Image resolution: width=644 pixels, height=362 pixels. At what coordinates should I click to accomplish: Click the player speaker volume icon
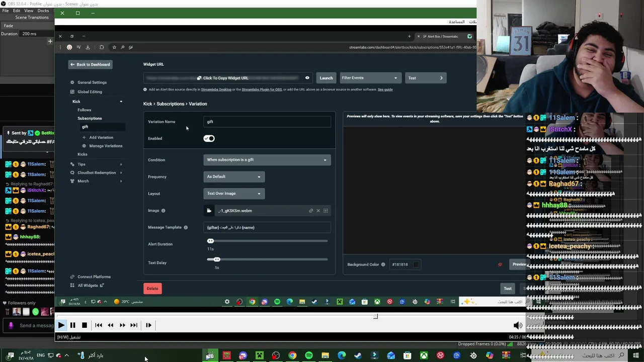click(x=518, y=326)
